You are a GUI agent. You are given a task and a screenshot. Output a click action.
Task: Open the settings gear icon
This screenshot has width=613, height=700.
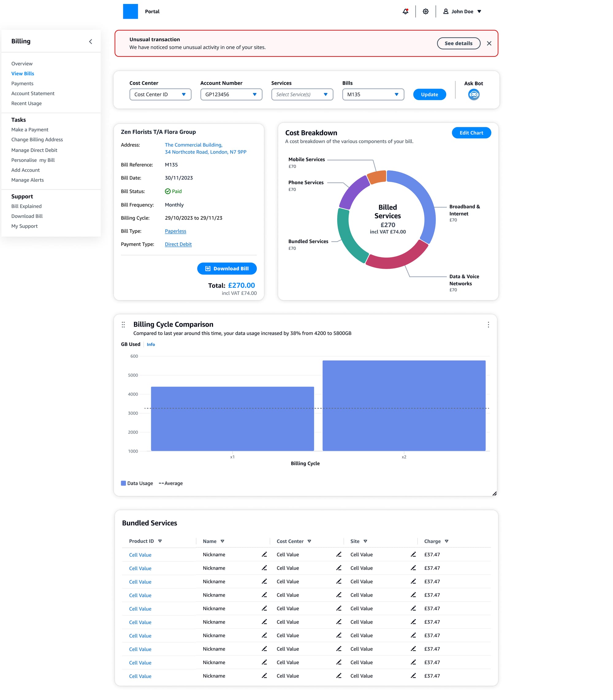(425, 11)
